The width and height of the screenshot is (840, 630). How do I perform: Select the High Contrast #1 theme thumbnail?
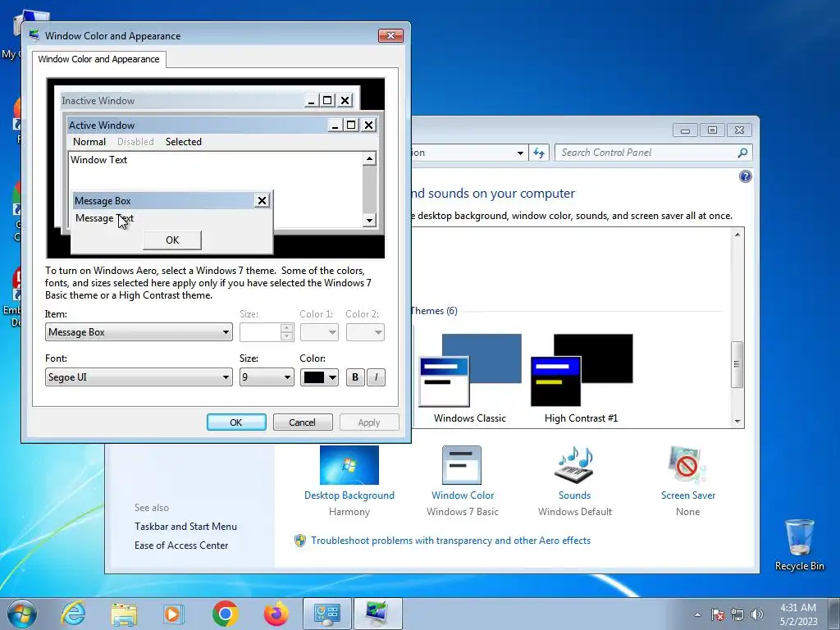point(582,370)
